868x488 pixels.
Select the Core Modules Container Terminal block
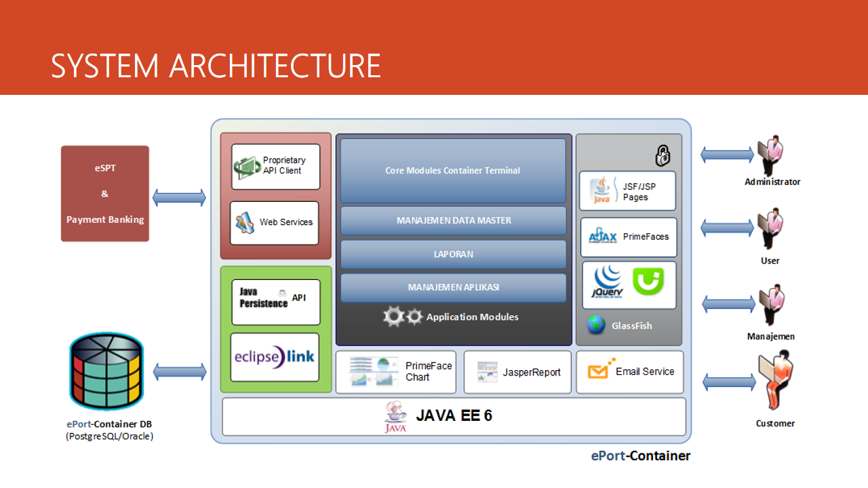(453, 171)
